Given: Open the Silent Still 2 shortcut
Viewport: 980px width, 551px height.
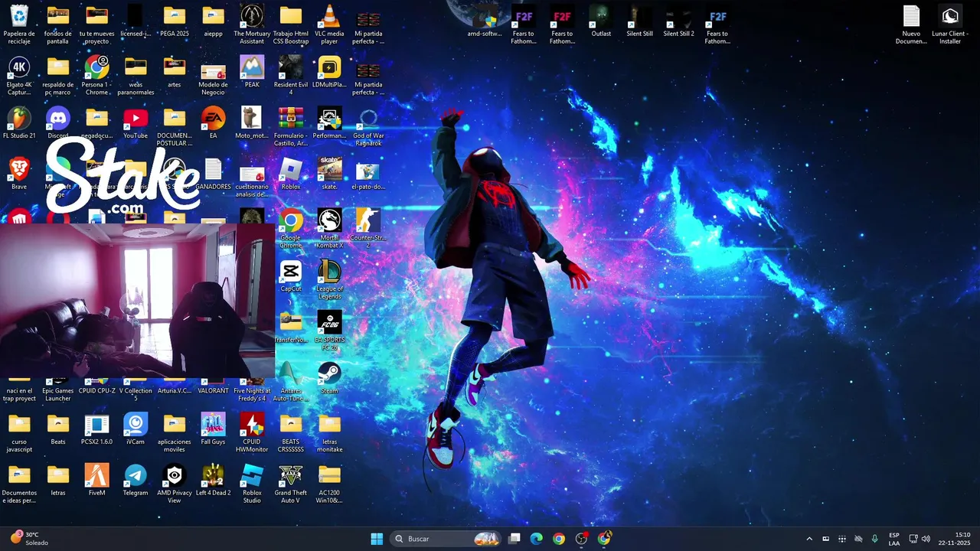Looking at the screenshot, I should pos(678,21).
